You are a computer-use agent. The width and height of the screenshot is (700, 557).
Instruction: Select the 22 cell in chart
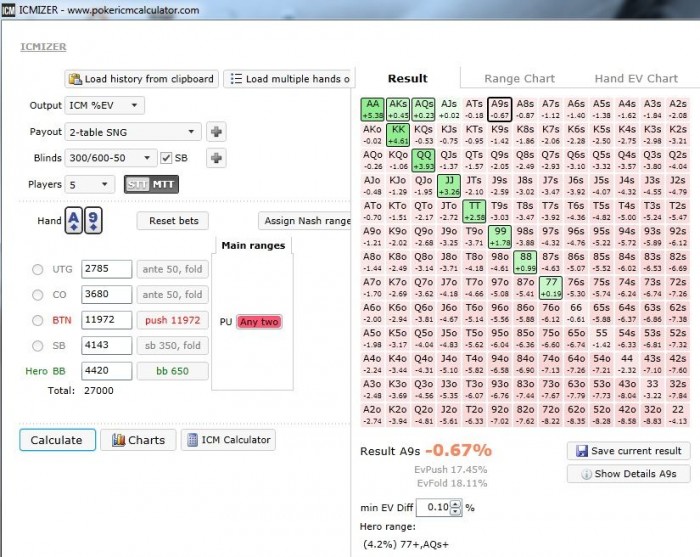click(x=678, y=415)
